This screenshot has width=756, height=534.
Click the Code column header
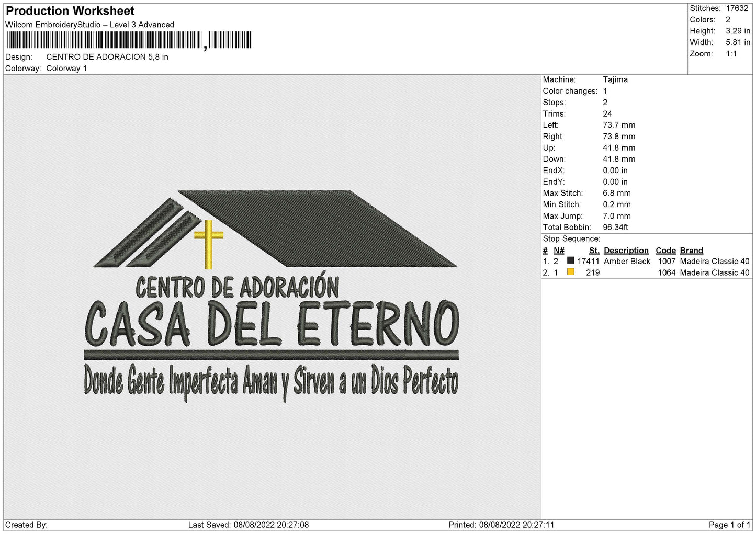pos(666,251)
